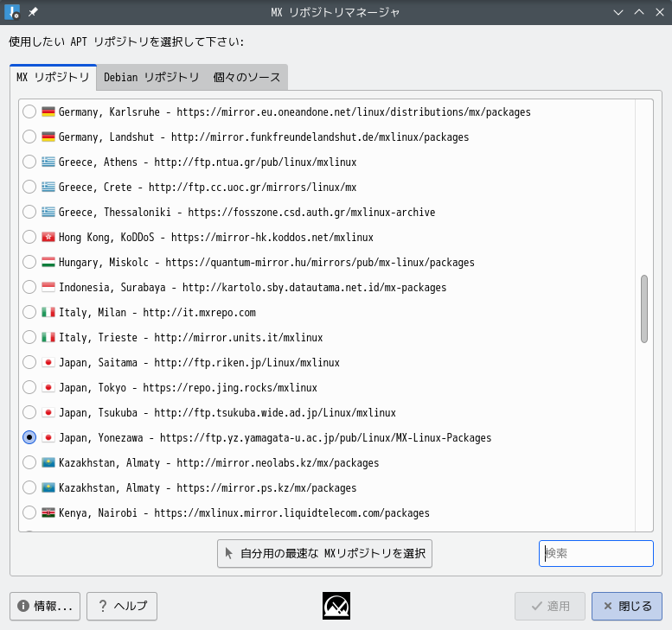672x630 pixels.
Task: Click the Indonesia flag icon
Action: tap(48, 287)
